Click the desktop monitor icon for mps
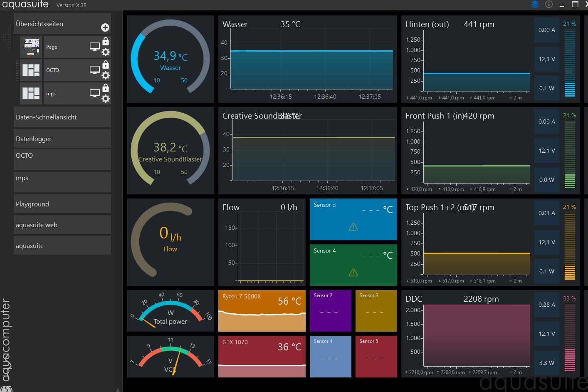This screenshot has width=588, height=392. 95,93
